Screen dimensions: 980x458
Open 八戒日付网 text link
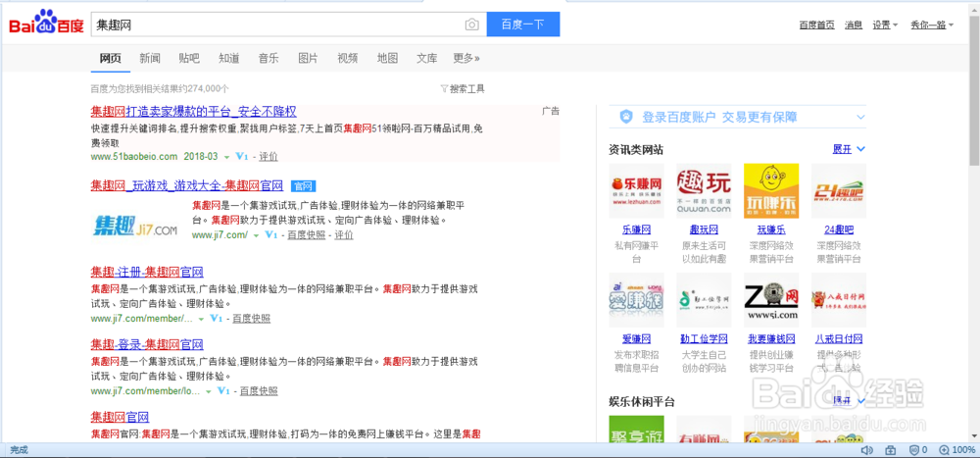point(839,339)
